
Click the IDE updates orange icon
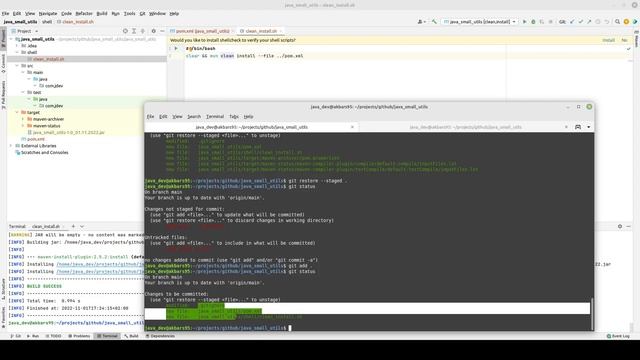(626, 22)
